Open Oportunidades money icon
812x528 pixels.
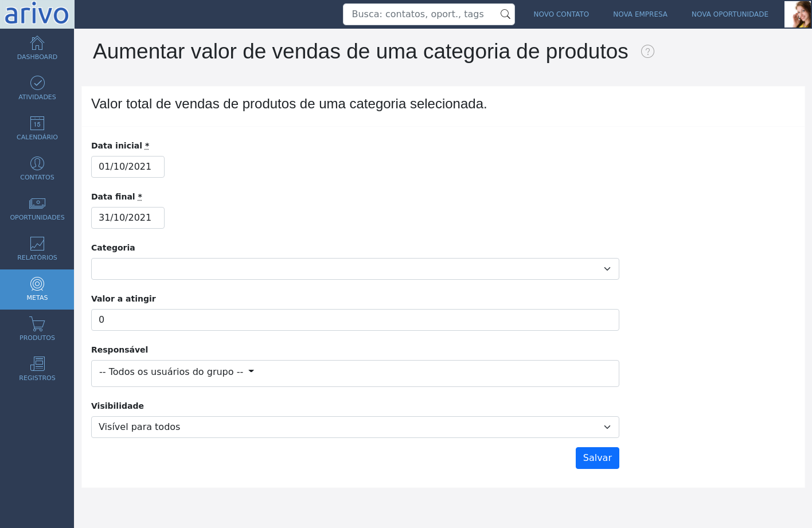[37, 204]
